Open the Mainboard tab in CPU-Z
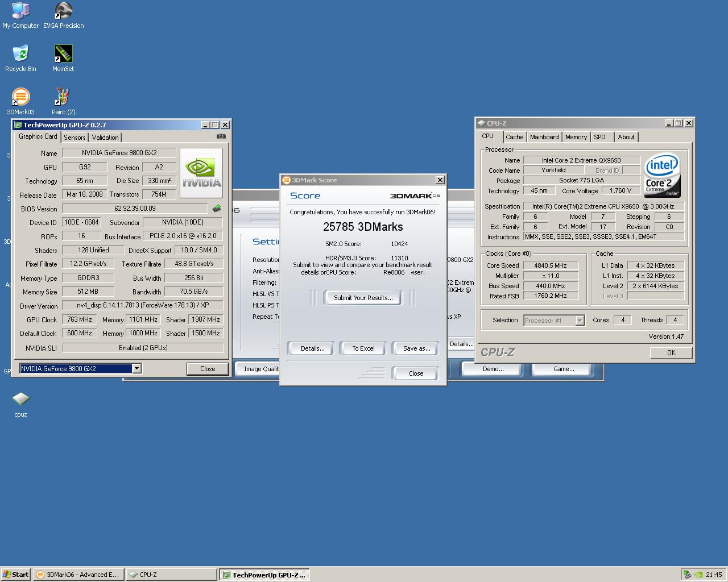The height and width of the screenshot is (582, 728). pos(544,137)
